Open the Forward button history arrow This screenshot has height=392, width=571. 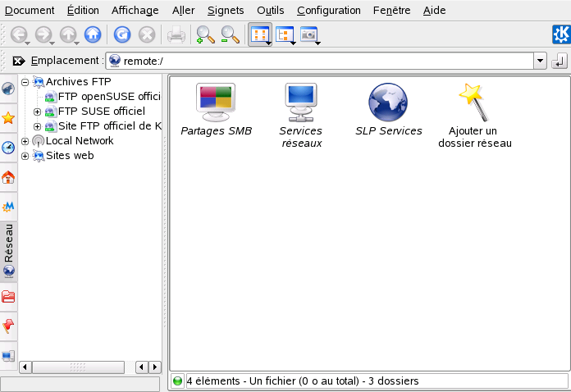point(53,43)
